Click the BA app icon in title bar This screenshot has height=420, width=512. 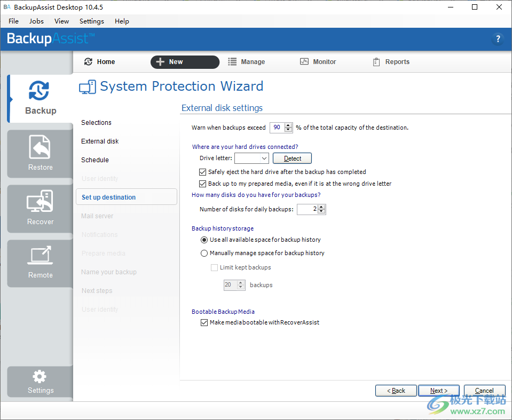(7, 7)
